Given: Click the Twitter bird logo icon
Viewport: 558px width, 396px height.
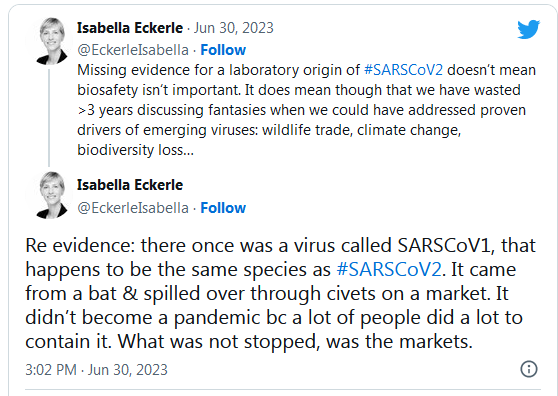Looking at the screenshot, I should coord(528,29).
